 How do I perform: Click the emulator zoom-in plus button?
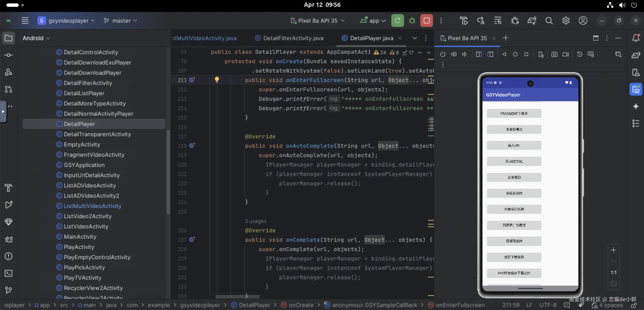click(x=613, y=250)
